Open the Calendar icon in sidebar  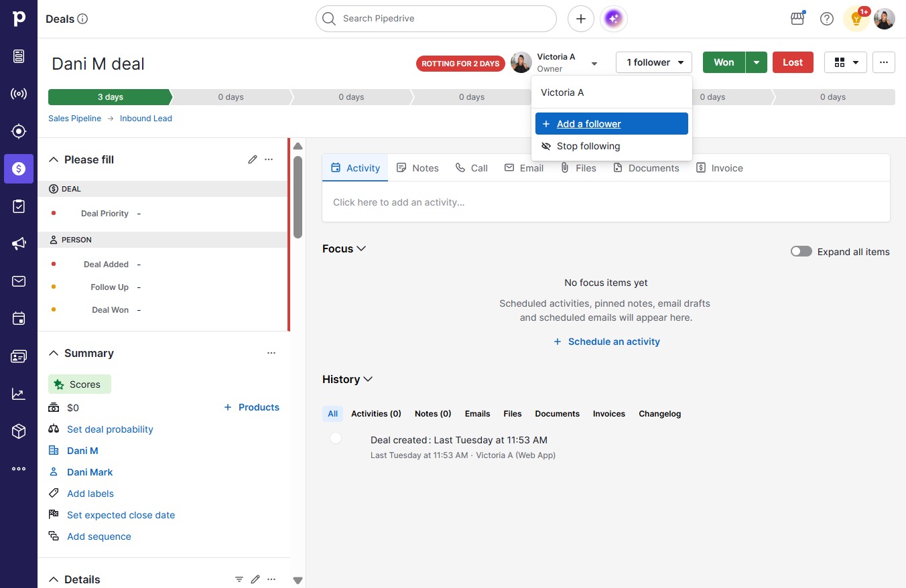click(19, 319)
